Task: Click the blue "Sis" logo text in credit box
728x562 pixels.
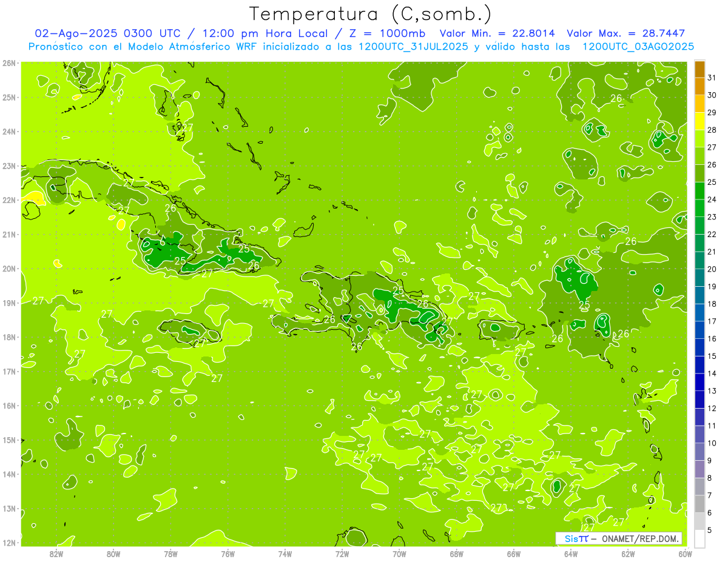Action: click(571, 538)
